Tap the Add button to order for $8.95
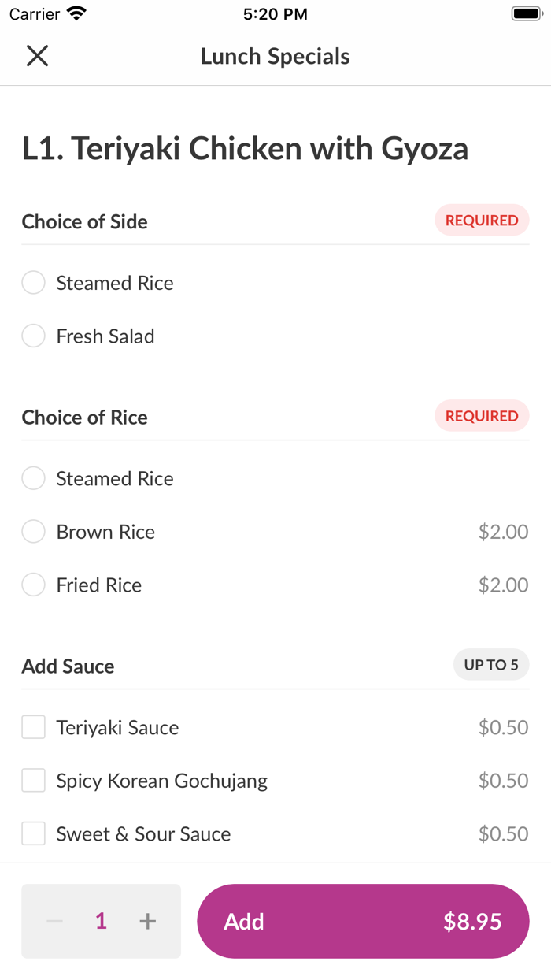The height and width of the screenshot is (980, 551). (363, 921)
